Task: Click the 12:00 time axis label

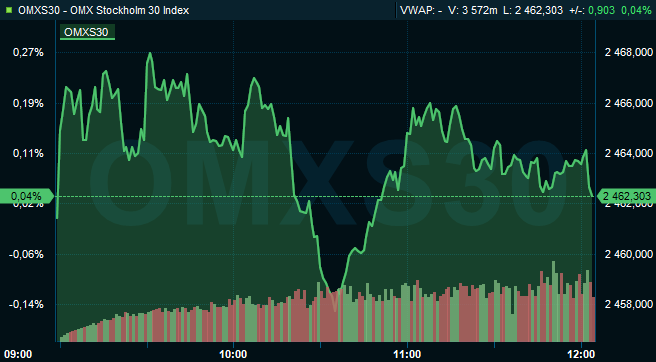Action: tap(582, 354)
